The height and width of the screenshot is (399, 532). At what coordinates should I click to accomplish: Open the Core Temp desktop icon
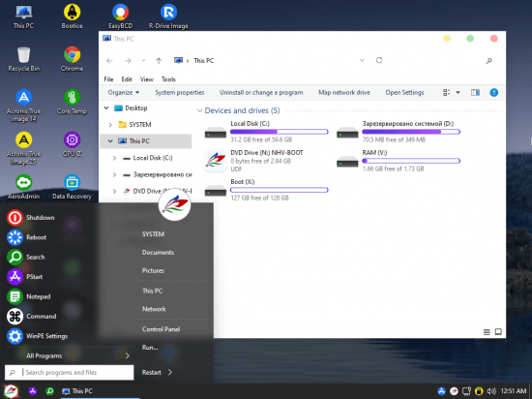click(x=72, y=102)
